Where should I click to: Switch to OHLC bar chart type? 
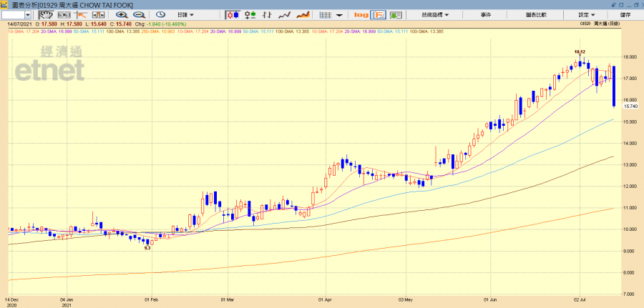[266, 14]
